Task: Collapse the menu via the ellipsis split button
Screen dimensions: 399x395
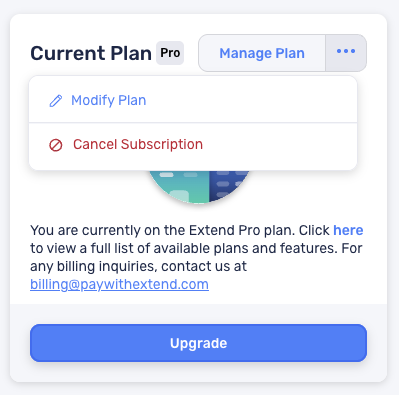Action: pos(346,53)
